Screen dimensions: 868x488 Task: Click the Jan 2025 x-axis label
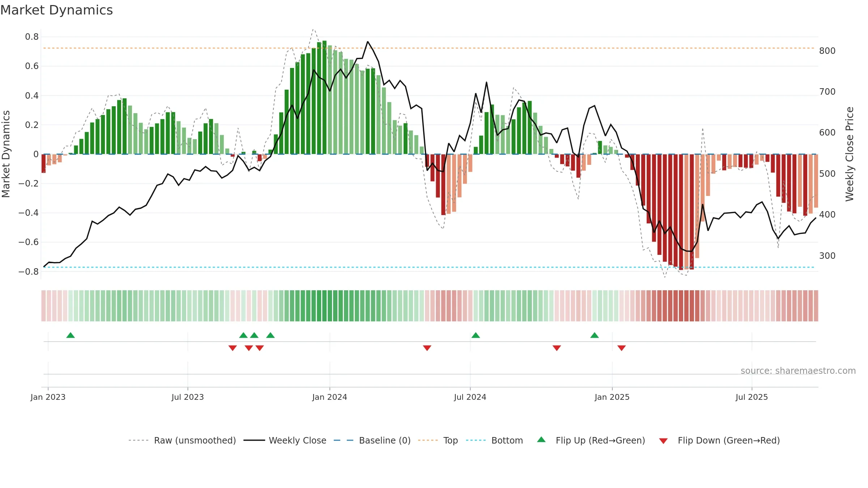tap(612, 397)
